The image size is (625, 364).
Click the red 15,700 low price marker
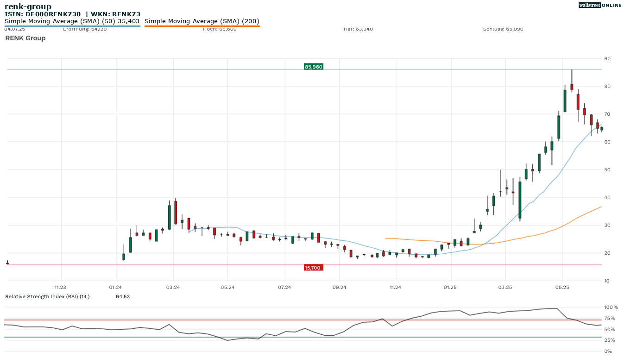[313, 268]
